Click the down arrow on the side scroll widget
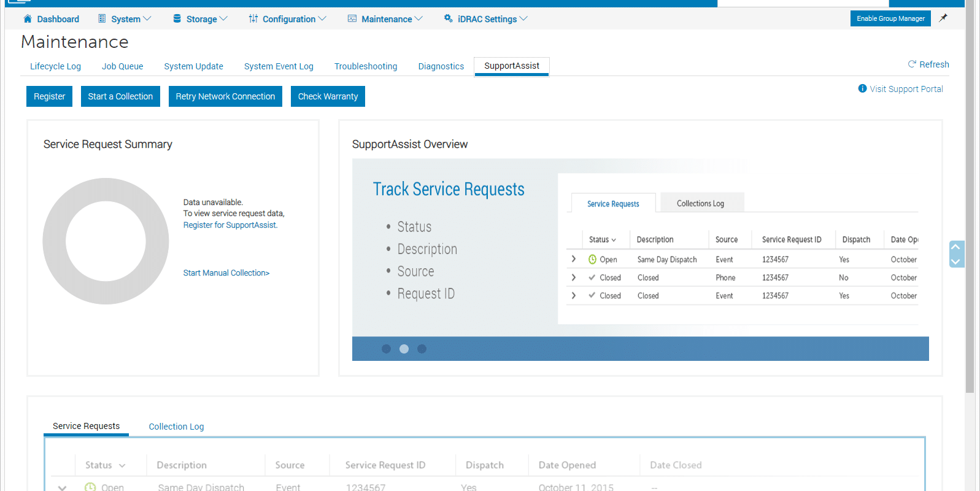 pos(956,261)
